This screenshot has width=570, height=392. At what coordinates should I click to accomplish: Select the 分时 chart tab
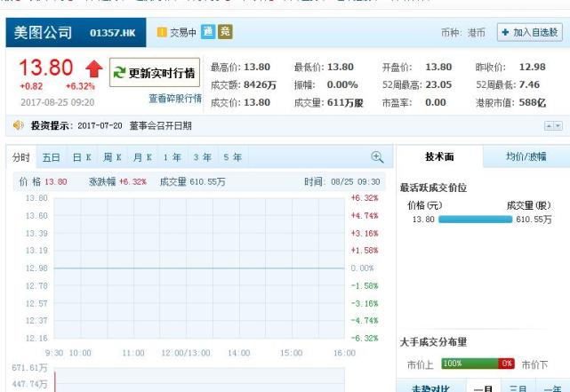[21, 157]
